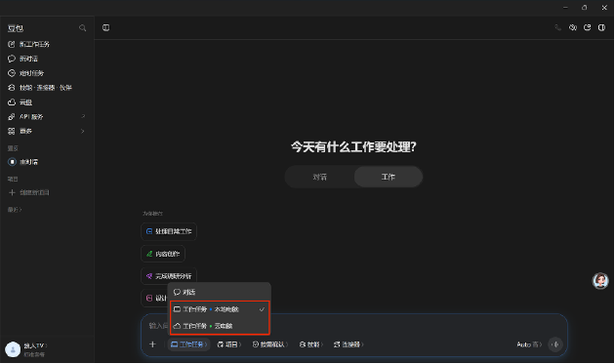Select 工作任务 本地电脑 checked option
This screenshot has width=615, height=364.
point(220,309)
